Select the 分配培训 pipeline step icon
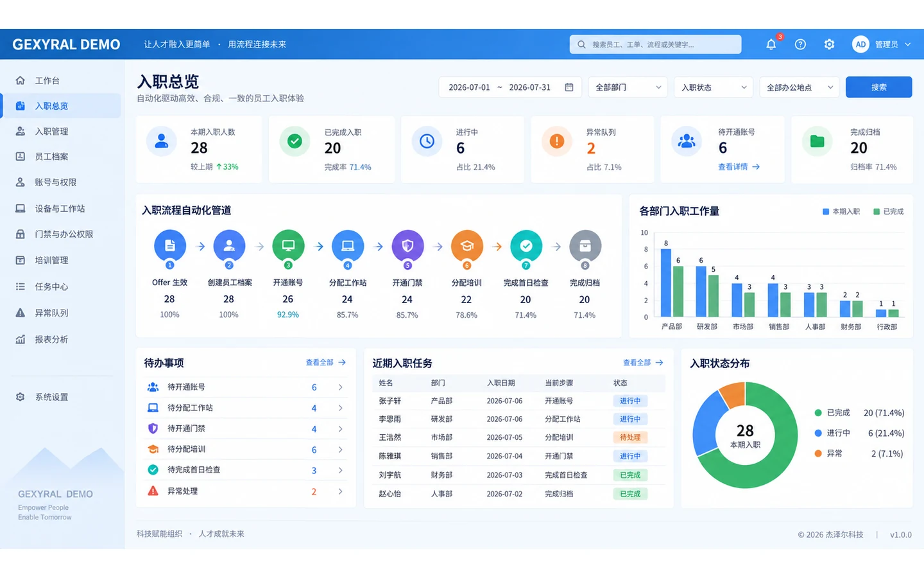The height and width of the screenshot is (578, 924). click(466, 246)
